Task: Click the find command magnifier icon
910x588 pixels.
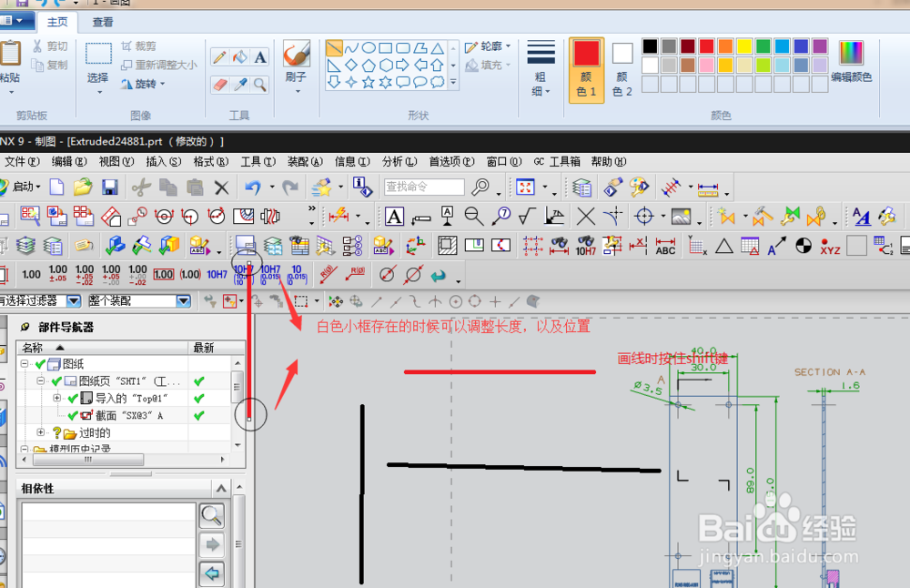Action: [480, 187]
